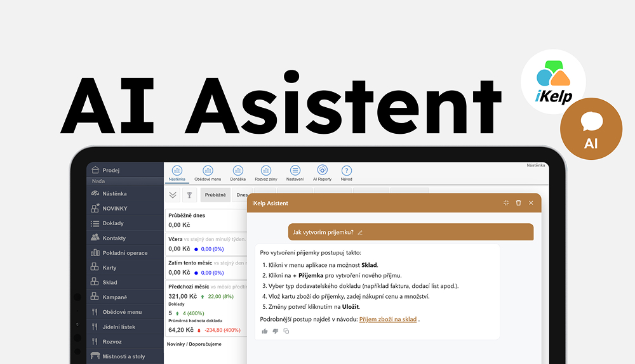Copy the assistant answer
This screenshot has width=635, height=364.
(286, 331)
